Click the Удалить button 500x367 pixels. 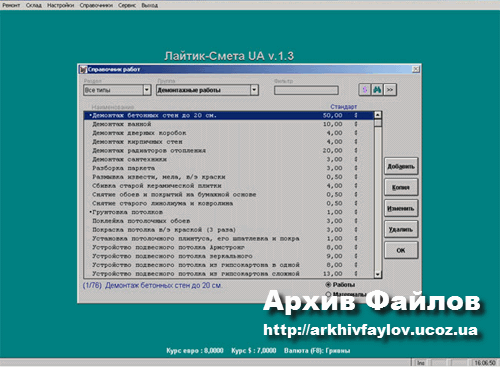pyautogui.click(x=401, y=229)
